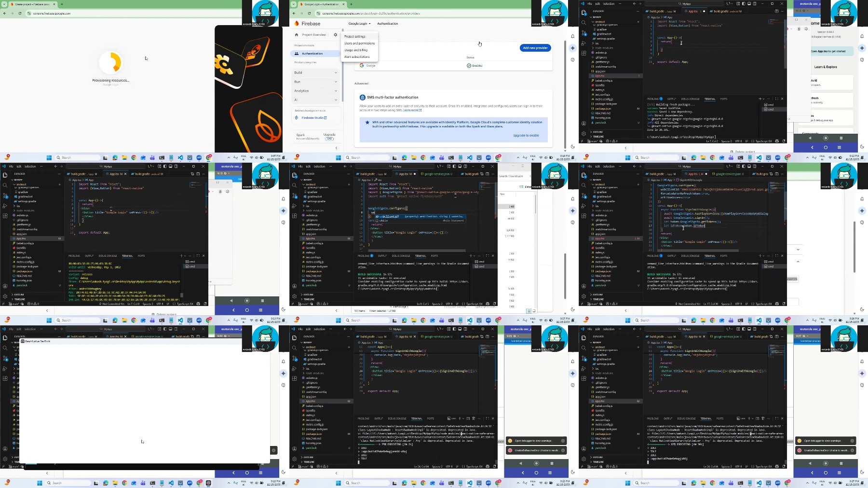Split the editor in the "Learn & Explore" frame
The height and width of the screenshot is (488, 868).
click(776, 11)
